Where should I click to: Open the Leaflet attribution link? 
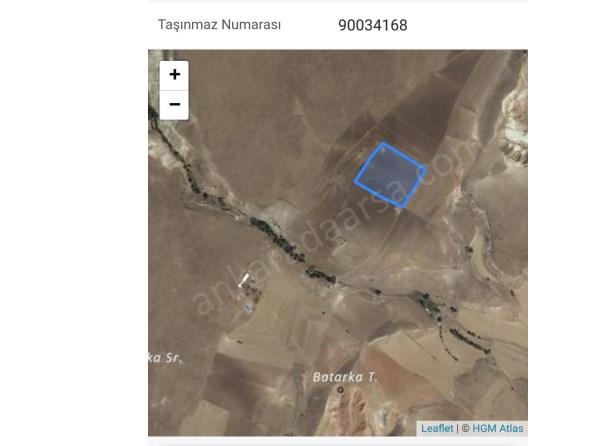(x=437, y=428)
